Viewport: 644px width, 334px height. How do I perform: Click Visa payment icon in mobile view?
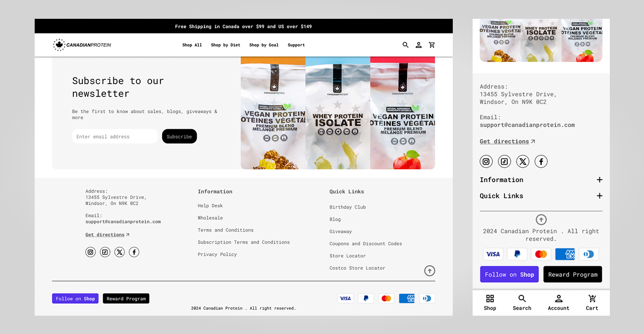point(493,254)
